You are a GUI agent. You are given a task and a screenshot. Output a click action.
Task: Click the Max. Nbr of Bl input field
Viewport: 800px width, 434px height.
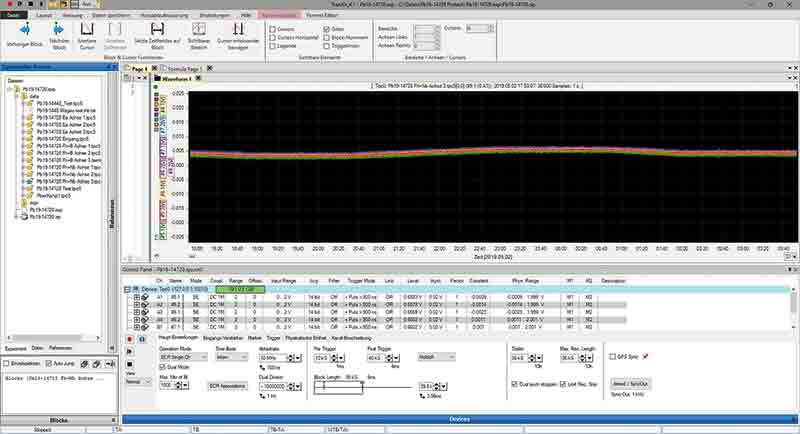click(167, 386)
